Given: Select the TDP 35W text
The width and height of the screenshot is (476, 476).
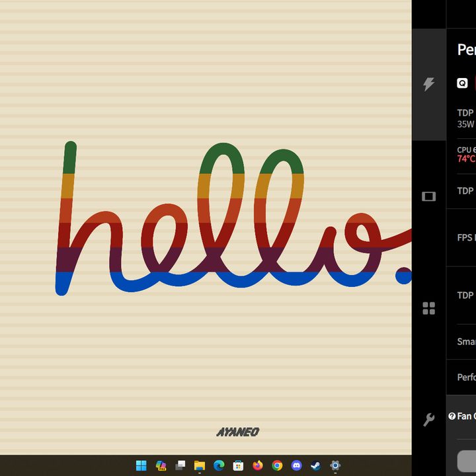Looking at the screenshot, I should tap(466, 118).
